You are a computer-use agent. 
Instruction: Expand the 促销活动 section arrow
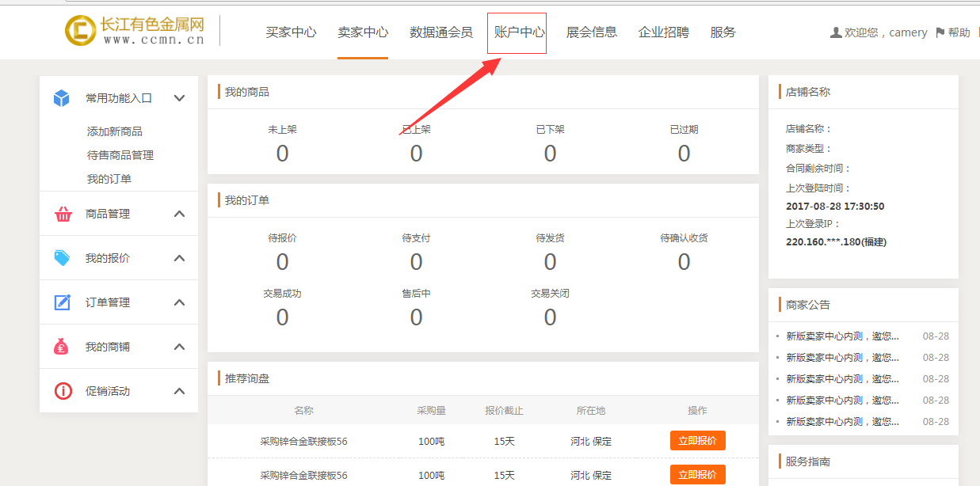coord(179,391)
